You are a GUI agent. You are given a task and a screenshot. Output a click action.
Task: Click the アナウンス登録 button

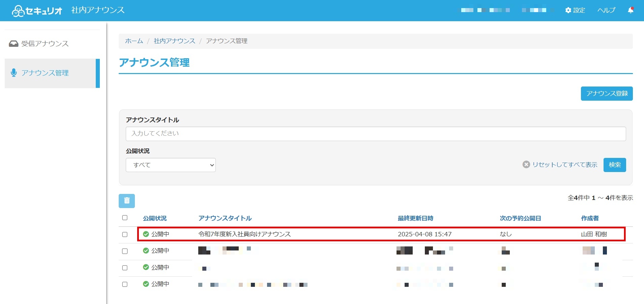click(x=607, y=94)
